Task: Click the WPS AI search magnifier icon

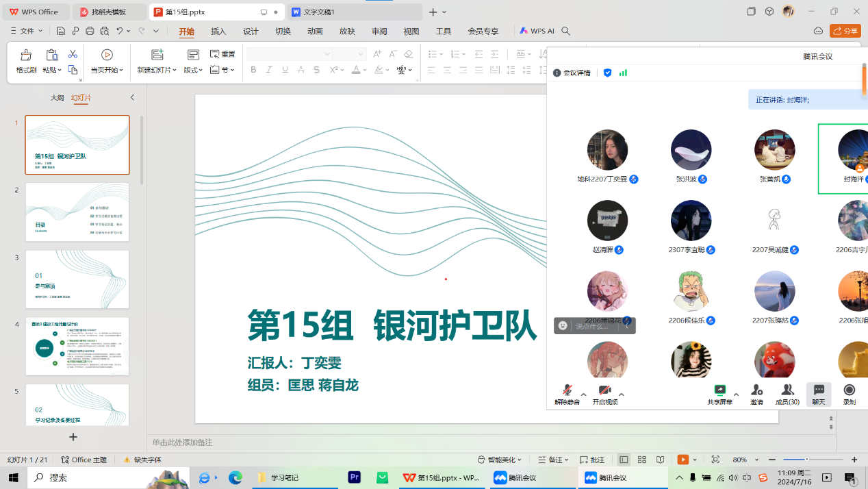Action: click(565, 31)
